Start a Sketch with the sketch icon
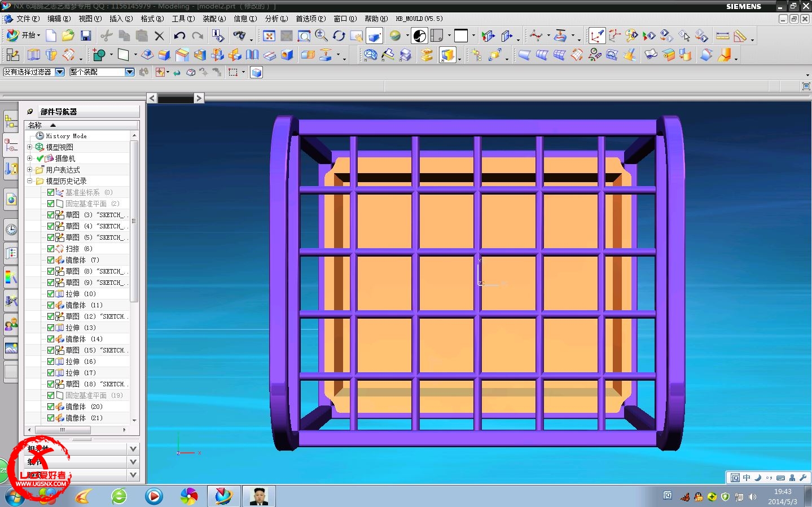 tap(12, 55)
